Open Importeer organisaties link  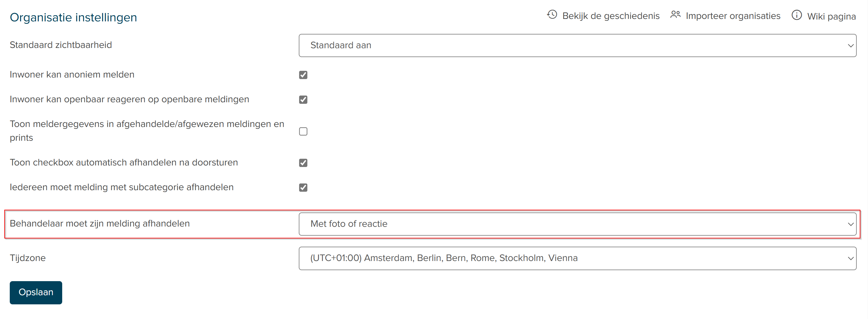tap(733, 16)
